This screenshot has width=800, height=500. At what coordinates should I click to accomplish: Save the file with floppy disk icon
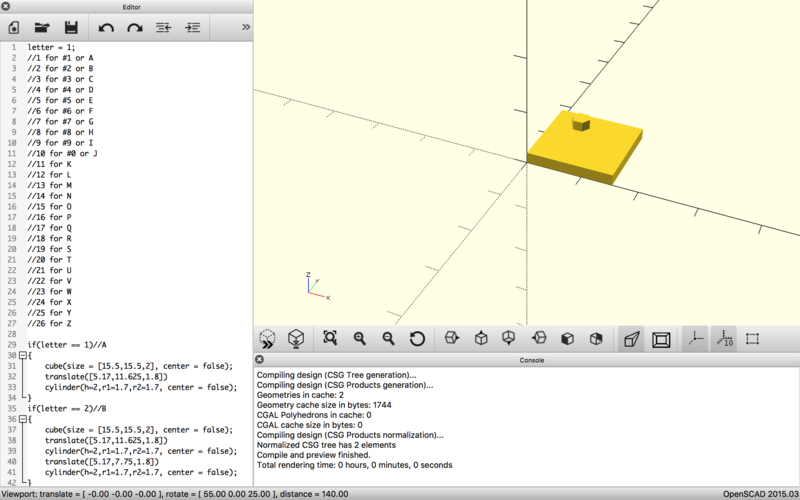point(71,28)
